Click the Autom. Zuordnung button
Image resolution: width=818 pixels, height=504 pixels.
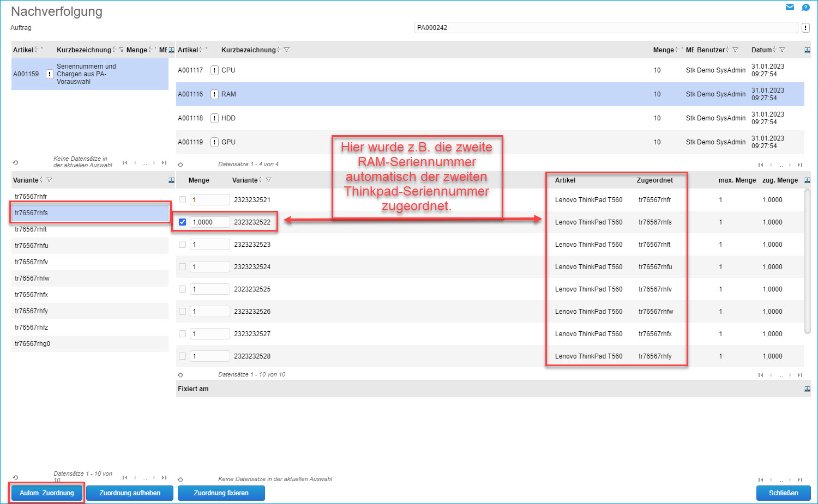click(x=47, y=493)
